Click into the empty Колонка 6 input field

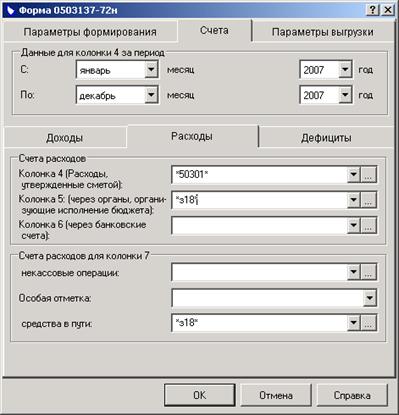coord(259,226)
